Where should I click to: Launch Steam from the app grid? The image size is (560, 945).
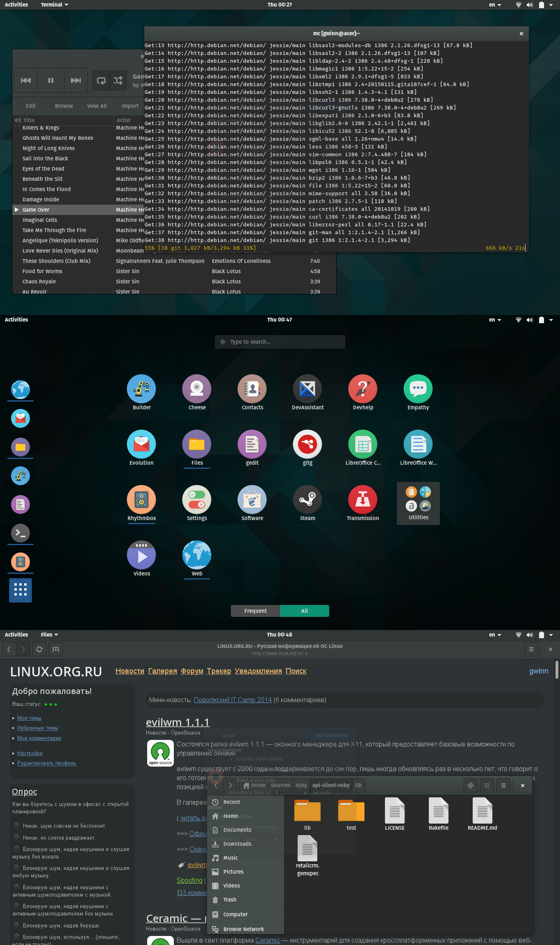point(307,503)
